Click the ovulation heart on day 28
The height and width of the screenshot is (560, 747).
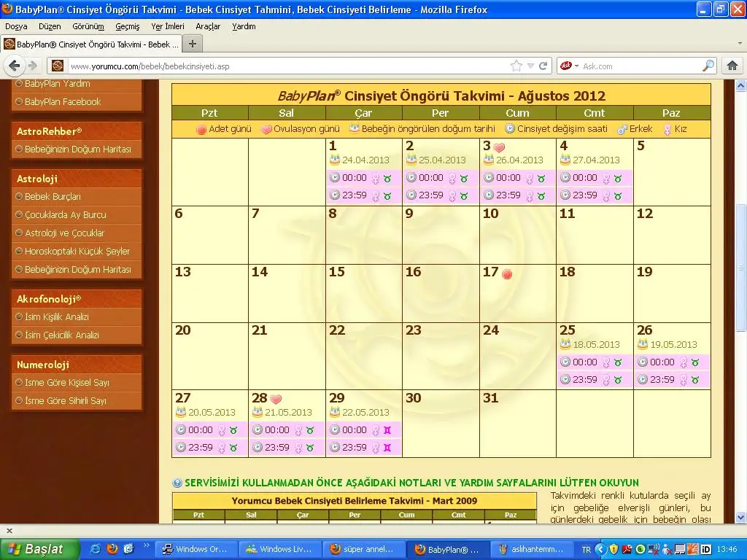click(276, 399)
